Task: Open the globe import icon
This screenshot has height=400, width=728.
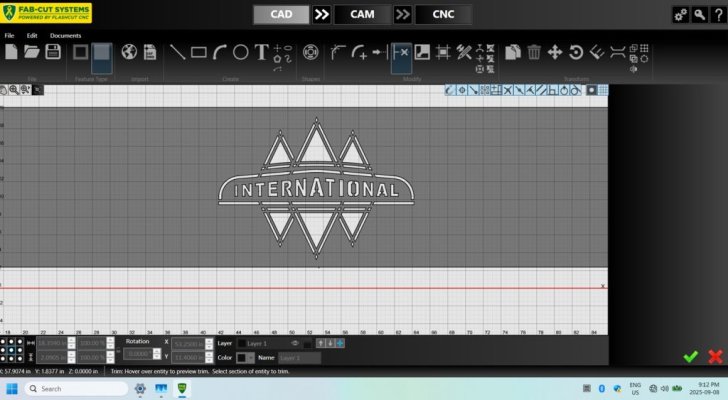Action: [129, 52]
